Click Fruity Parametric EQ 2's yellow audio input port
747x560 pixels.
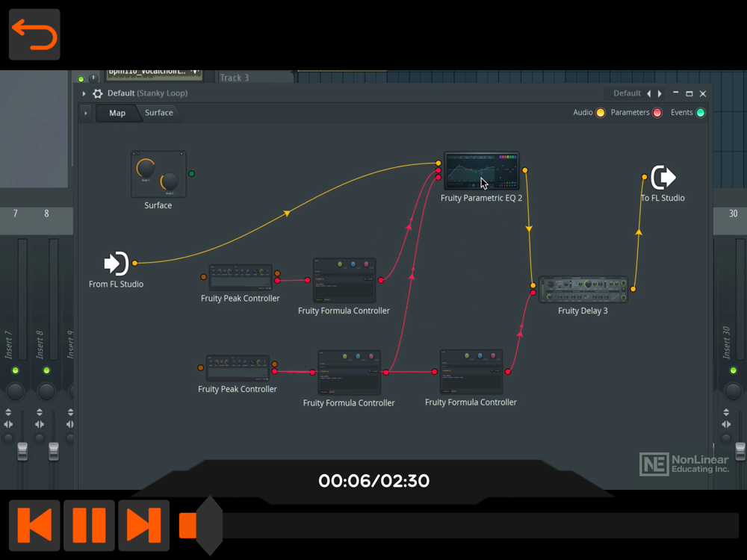pos(438,164)
